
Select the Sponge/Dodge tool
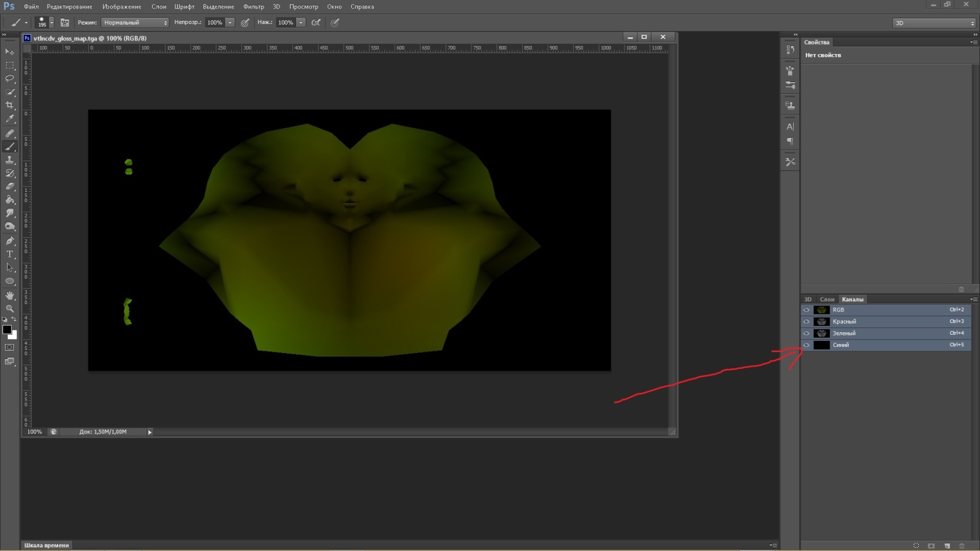(x=10, y=227)
